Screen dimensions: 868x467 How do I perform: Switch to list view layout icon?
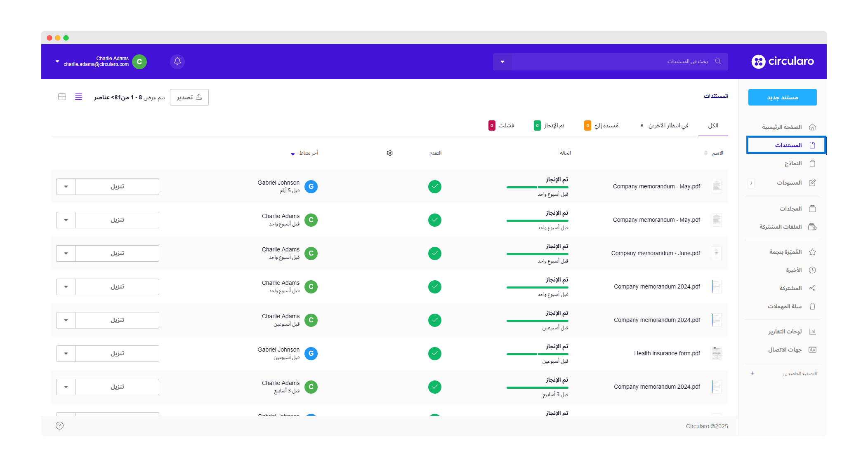click(x=78, y=97)
